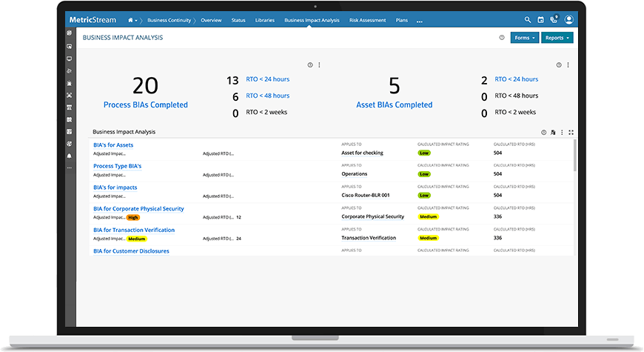The height and width of the screenshot is (352, 644).
Task: Open the search magnifier in the header
Action: 527,20
